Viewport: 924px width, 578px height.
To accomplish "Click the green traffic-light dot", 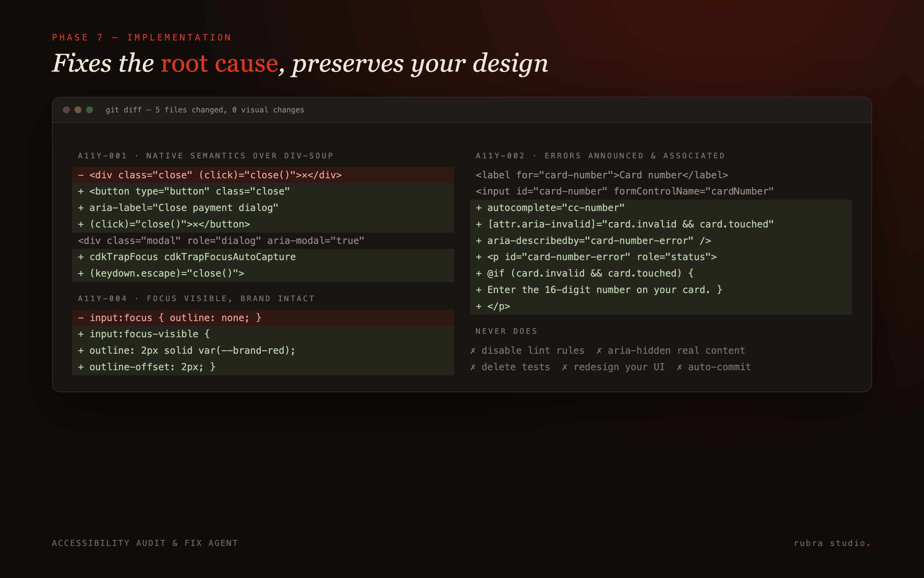I will (90, 110).
